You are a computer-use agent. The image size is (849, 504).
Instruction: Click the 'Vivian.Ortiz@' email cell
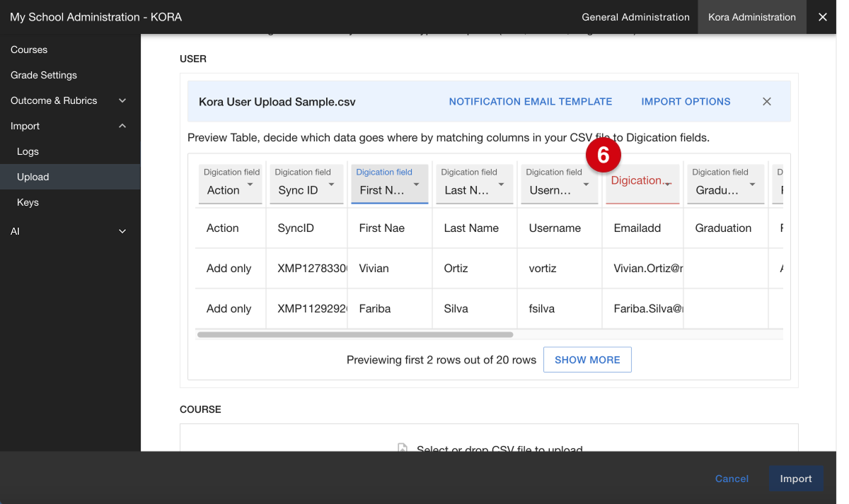point(643,269)
